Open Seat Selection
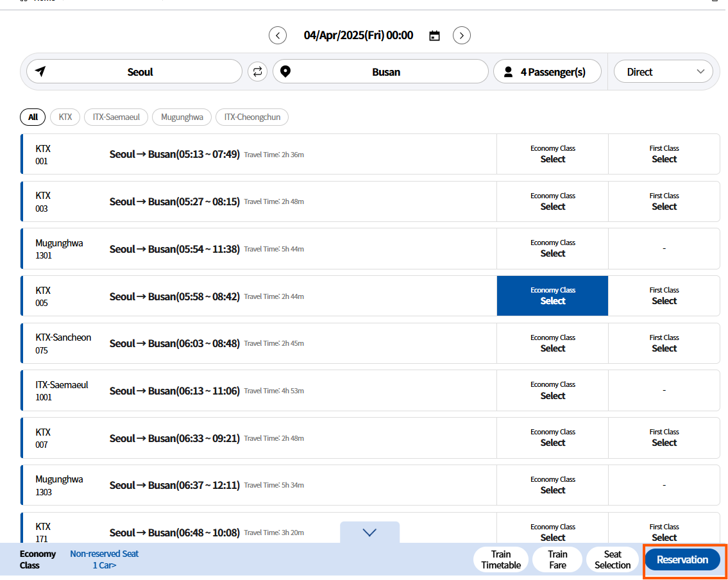Viewport: 728px width, 580px height. point(613,559)
